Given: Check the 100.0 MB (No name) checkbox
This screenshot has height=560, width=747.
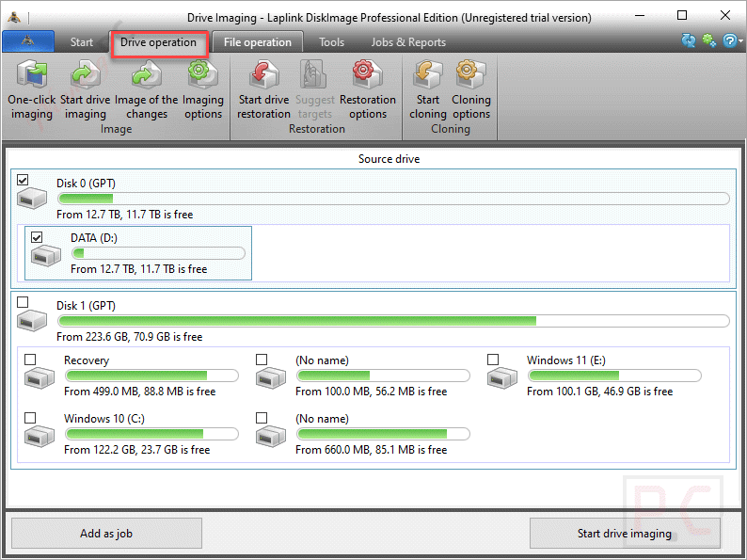Looking at the screenshot, I should (262, 360).
